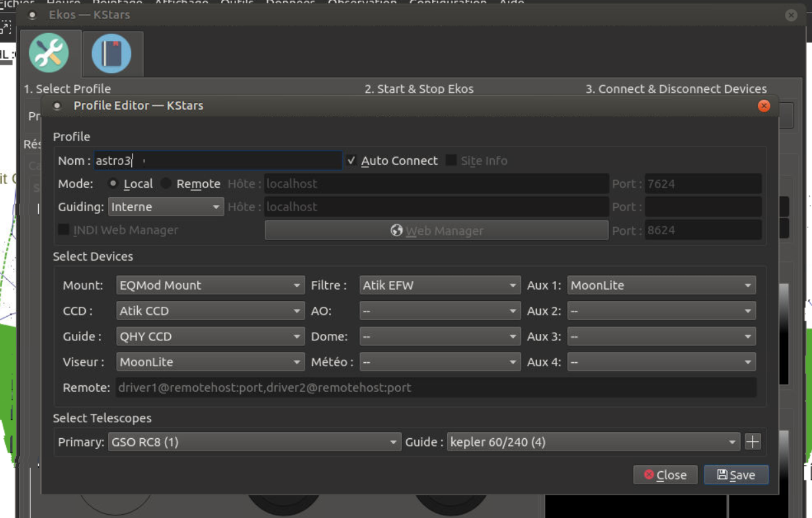Open the Aux 3 dropdown
Viewport: 812px width, 518px height.
(x=662, y=337)
